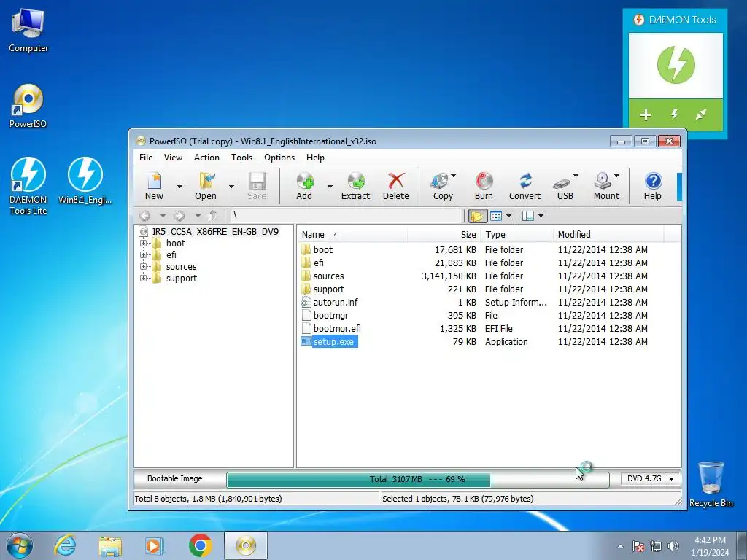This screenshot has width=747, height=560.
Task: Click the Up one level icon
Action: pos(212,216)
